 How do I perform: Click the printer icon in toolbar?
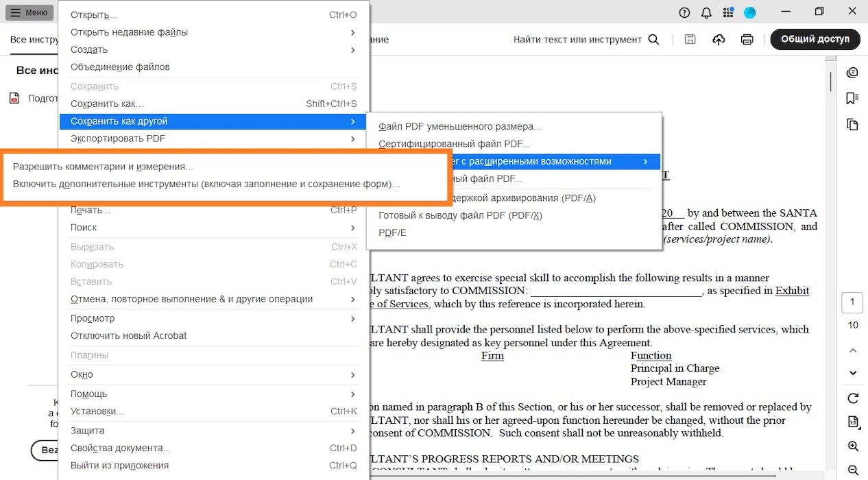(x=747, y=40)
